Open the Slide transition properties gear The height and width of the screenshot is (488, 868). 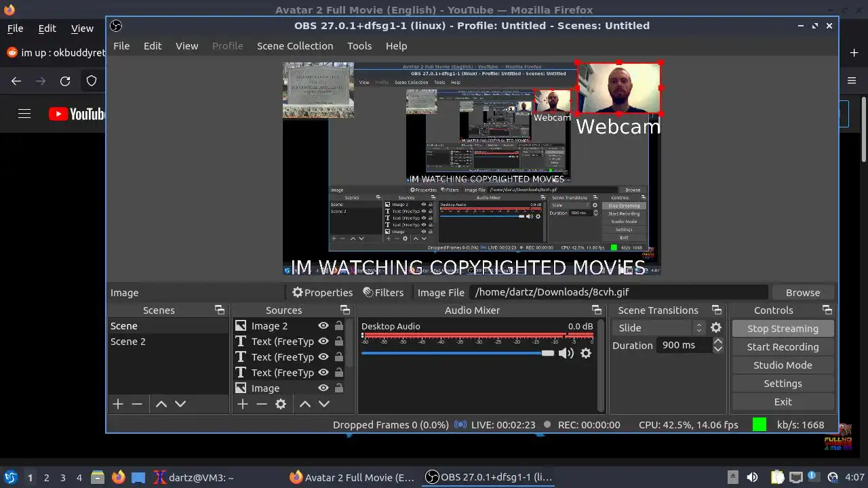point(716,327)
